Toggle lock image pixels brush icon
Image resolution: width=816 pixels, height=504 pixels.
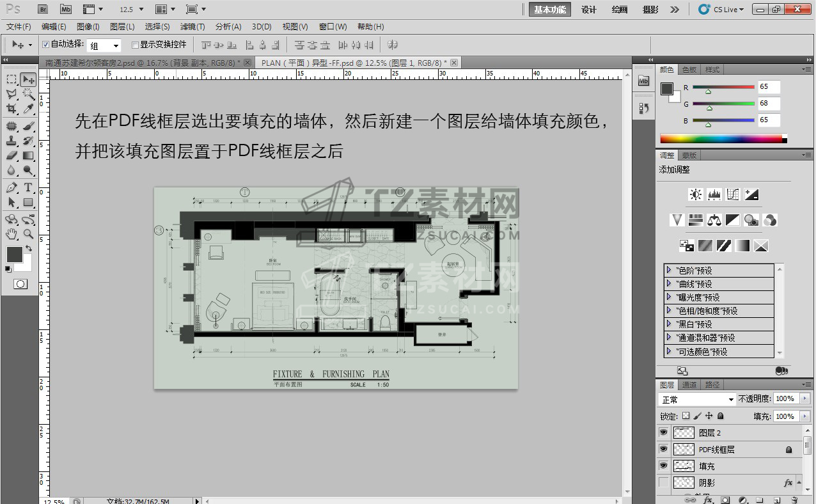tap(698, 416)
